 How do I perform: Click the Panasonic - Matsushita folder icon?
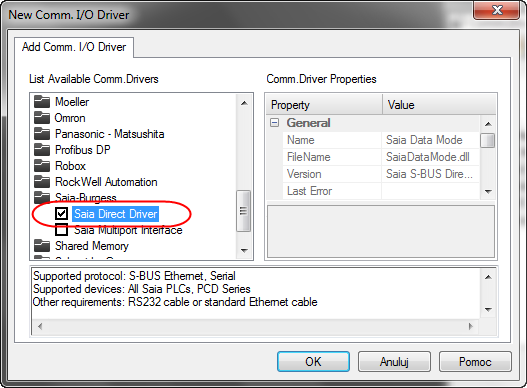(x=42, y=134)
